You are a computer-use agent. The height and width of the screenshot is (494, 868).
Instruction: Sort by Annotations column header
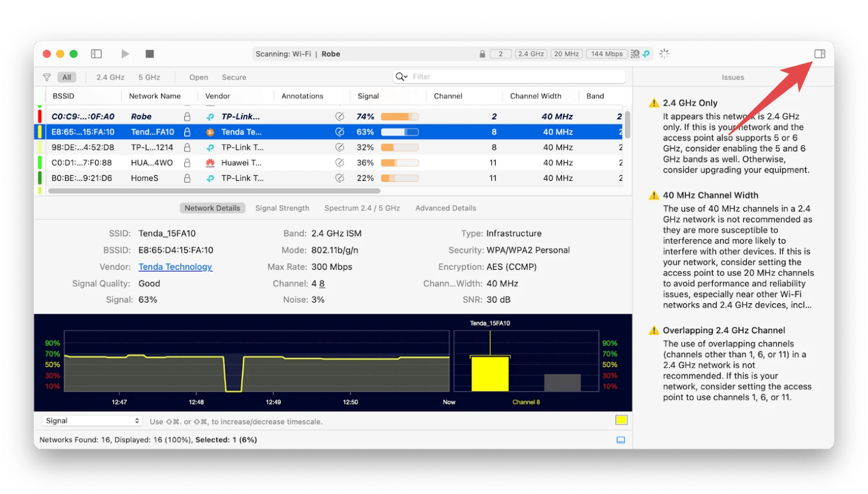[302, 96]
